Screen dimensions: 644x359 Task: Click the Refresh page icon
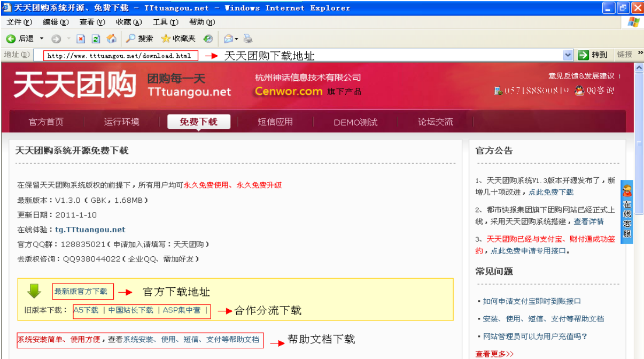tap(96, 39)
